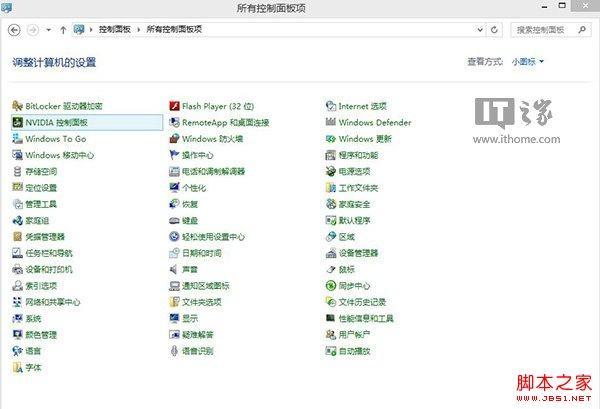Select 所有控制面板项 breadcrumb segment
This screenshot has height=409, width=600.
(171, 31)
